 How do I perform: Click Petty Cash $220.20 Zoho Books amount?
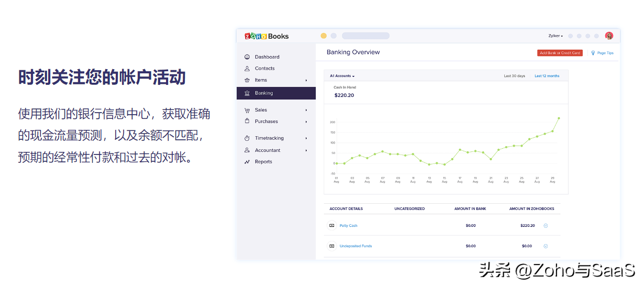tap(528, 226)
